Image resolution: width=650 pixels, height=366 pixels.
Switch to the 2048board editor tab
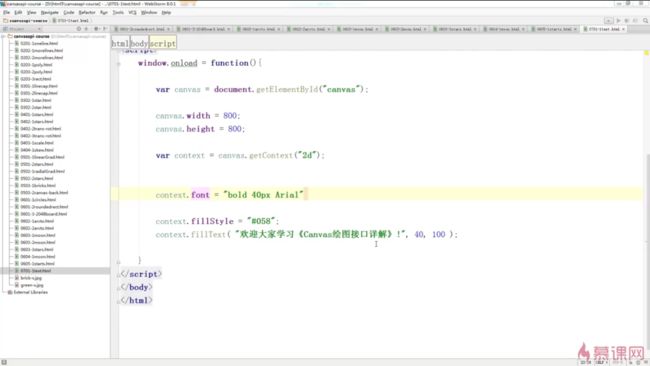click(203, 29)
